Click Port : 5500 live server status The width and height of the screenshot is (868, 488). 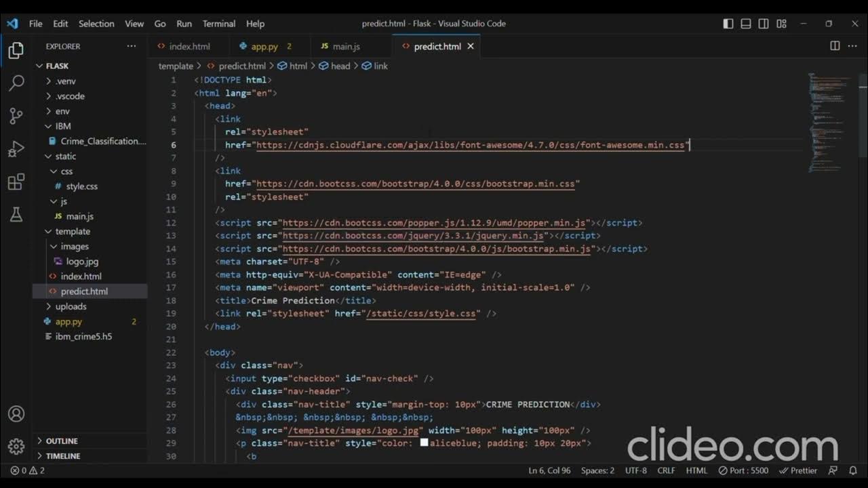tap(743, 470)
